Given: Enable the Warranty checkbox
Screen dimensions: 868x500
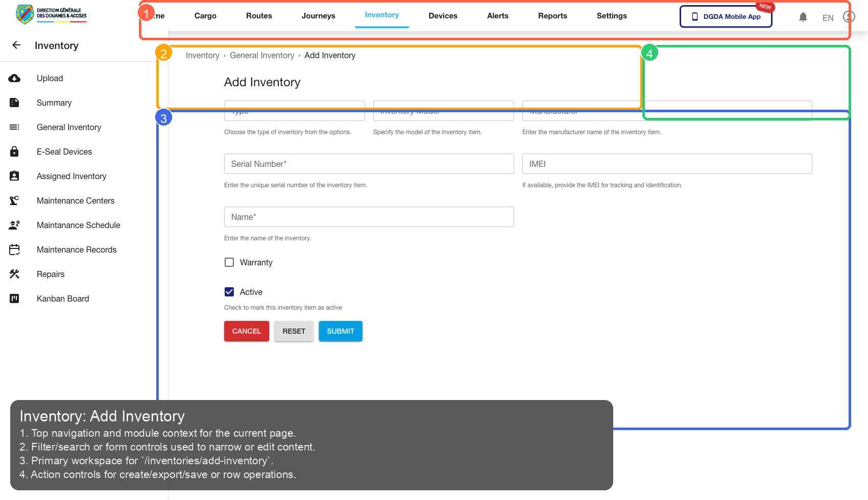Looking at the screenshot, I should point(229,262).
